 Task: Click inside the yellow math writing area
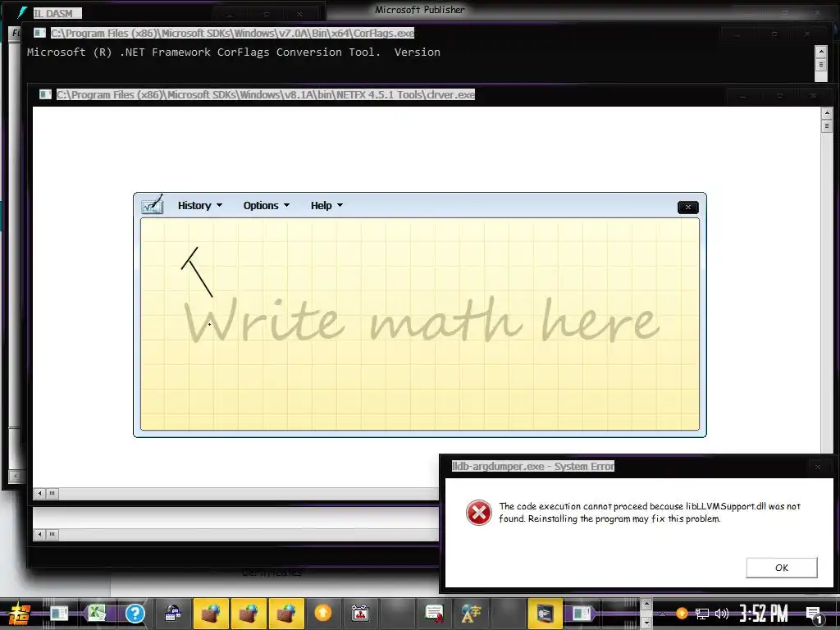[419, 324]
